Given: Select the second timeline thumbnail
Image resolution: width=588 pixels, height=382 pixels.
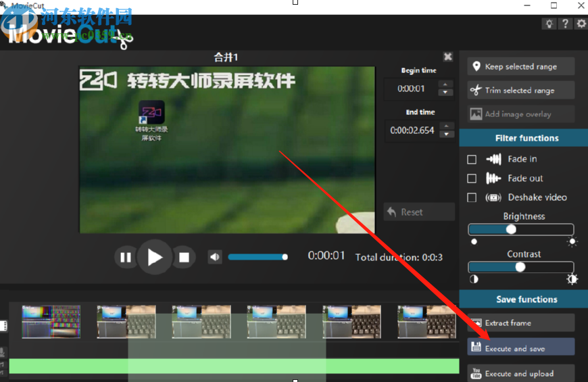Looking at the screenshot, I should tap(126, 322).
